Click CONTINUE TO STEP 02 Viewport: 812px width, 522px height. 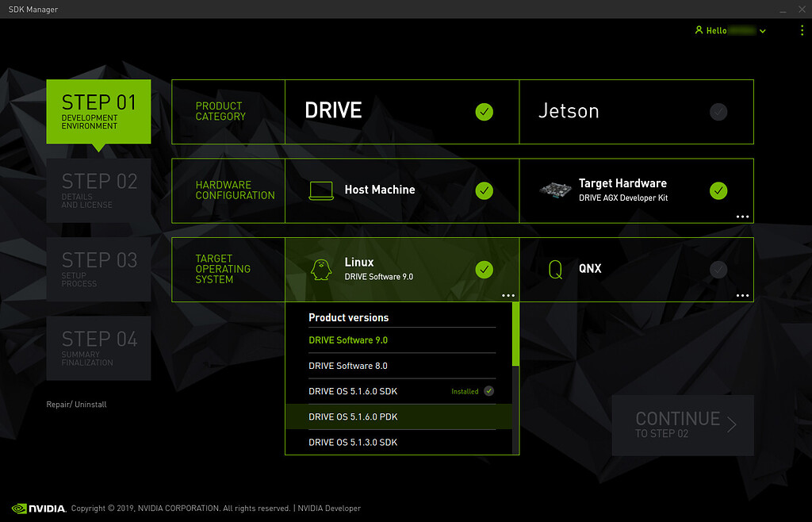[x=682, y=425]
